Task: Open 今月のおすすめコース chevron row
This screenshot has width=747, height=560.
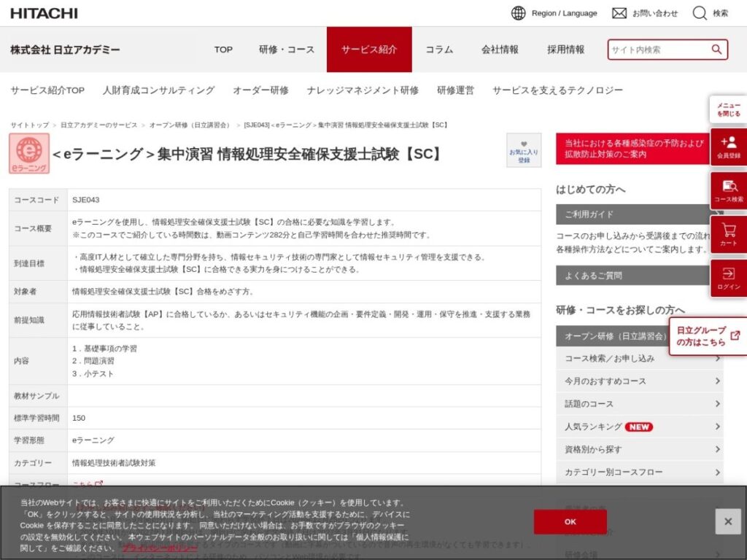Action: [640, 381]
